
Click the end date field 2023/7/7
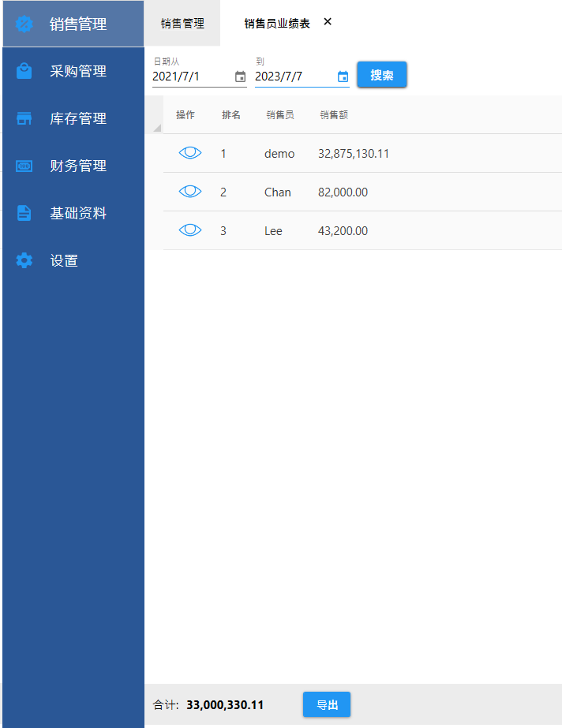[294, 77]
